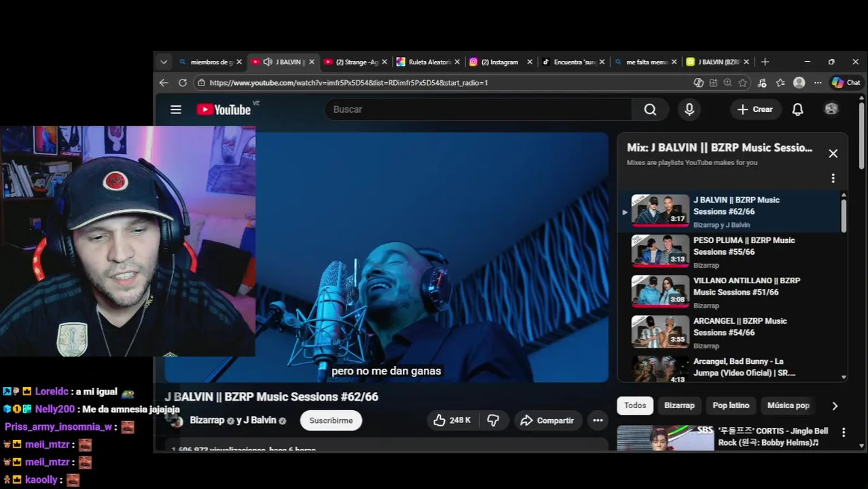Play PESO PLUMA BZRP Music Sessions #55/66
The height and width of the screenshot is (489, 868).
click(x=730, y=252)
